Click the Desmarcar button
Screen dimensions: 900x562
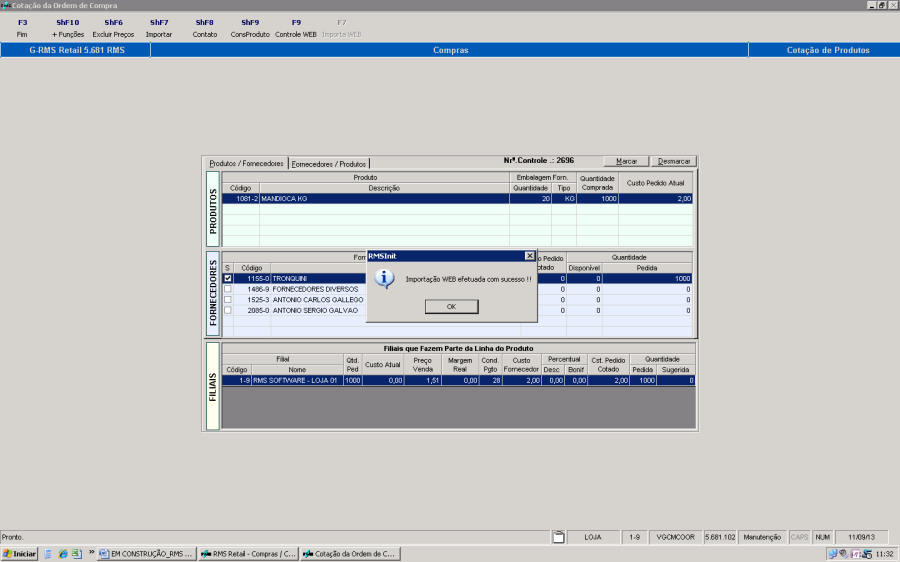point(673,161)
